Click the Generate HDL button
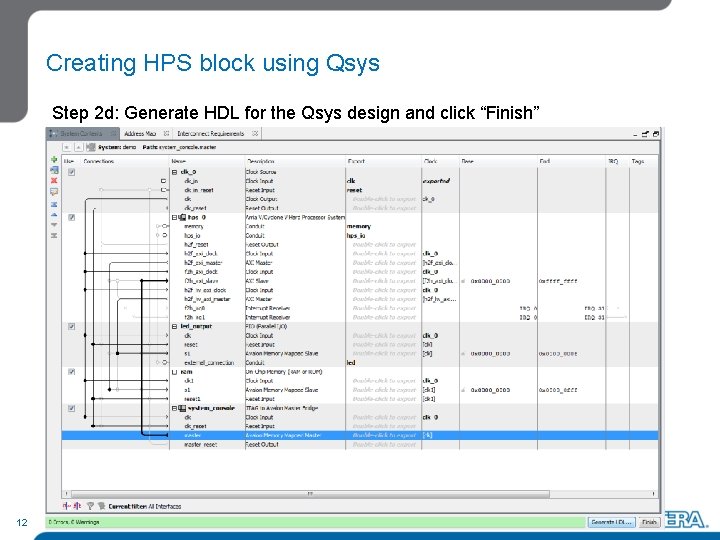 click(x=612, y=522)
